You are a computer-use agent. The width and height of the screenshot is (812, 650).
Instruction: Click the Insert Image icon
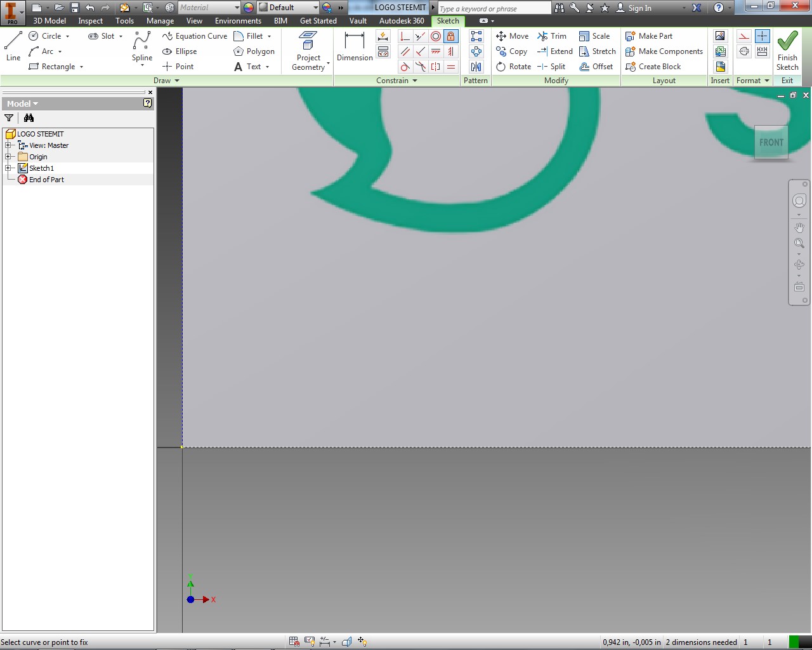tap(720, 36)
